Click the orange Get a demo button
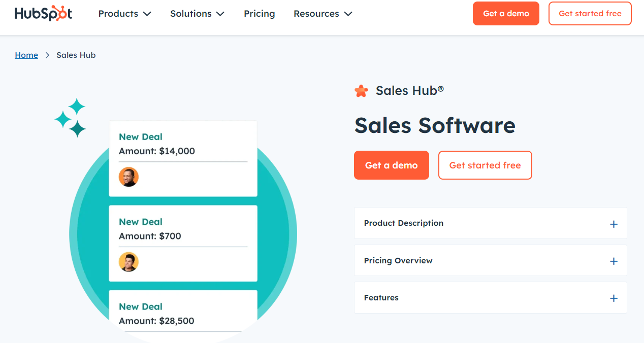Image resolution: width=644 pixels, height=343 pixels. pyautogui.click(x=391, y=165)
